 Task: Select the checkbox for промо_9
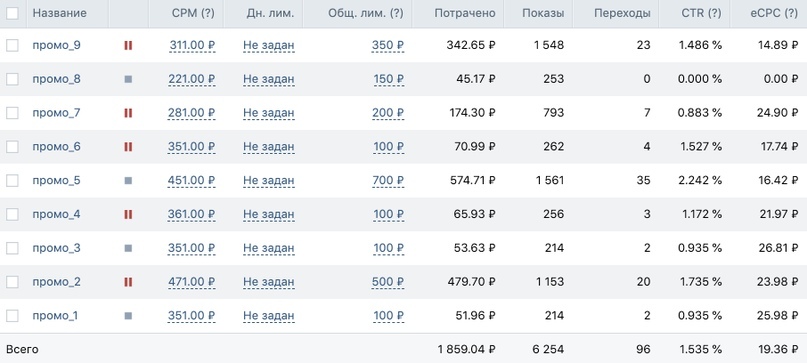tap(12, 45)
